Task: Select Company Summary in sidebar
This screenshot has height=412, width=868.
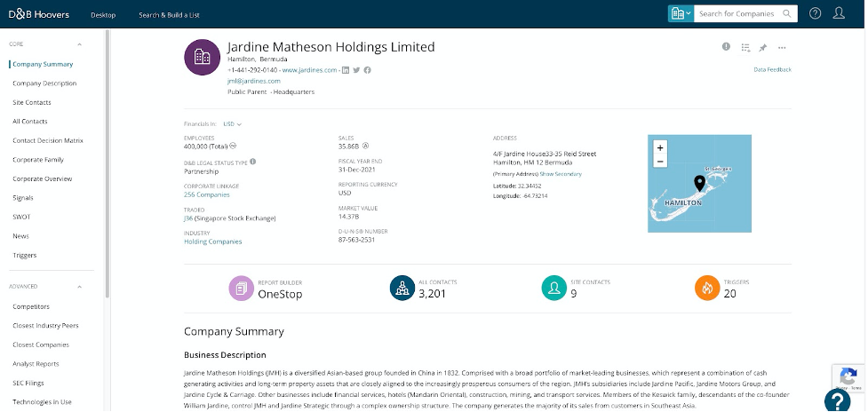Action: 43,64
